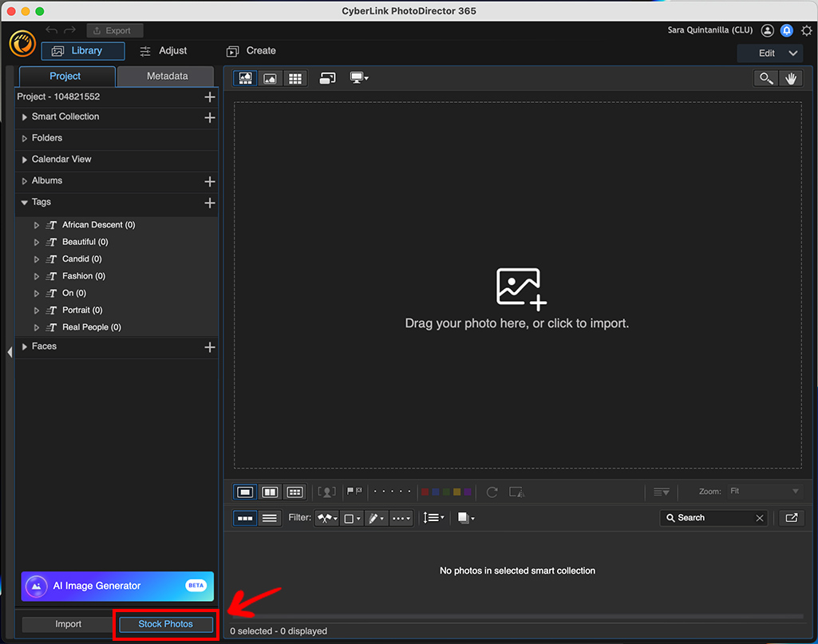Open the notifications bell

pos(786,30)
